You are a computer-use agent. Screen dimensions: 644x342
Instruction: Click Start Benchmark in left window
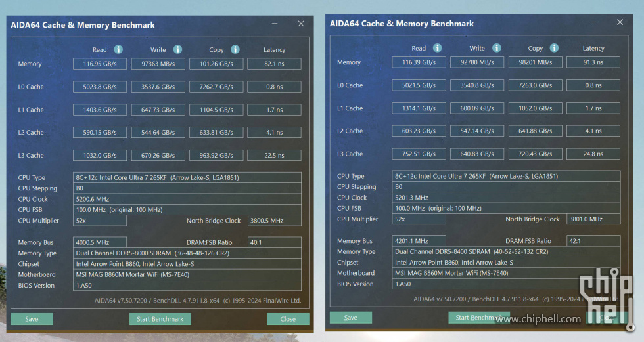pyautogui.click(x=160, y=319)
